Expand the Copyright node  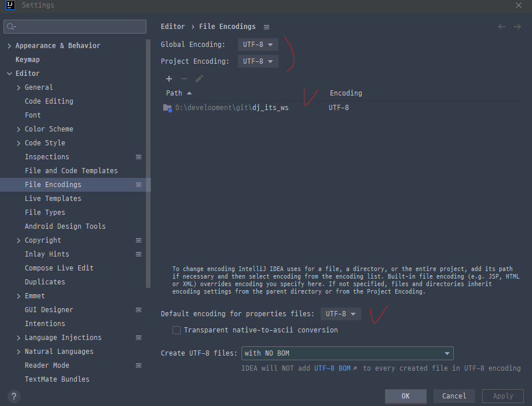coord(19,240)
